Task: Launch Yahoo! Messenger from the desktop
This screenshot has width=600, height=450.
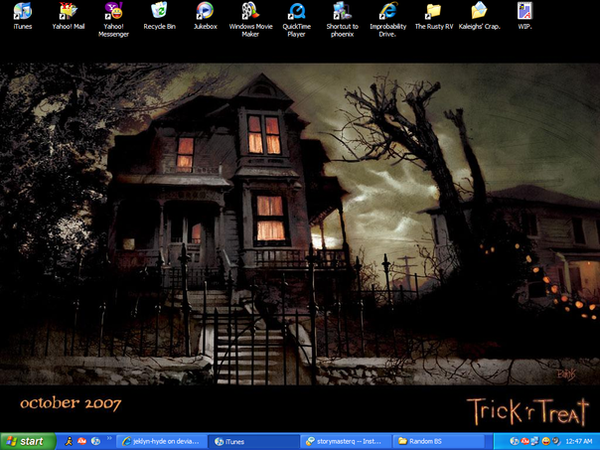Action: point(114,19)
